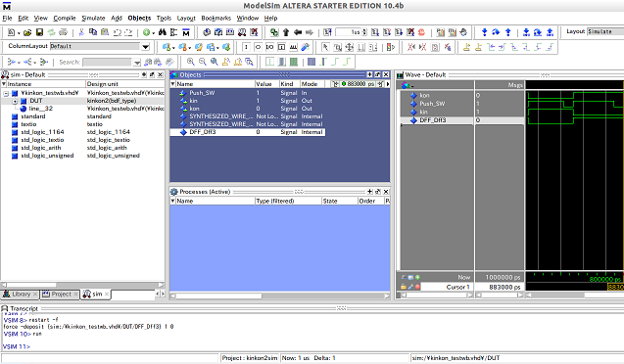
Task: Collapse the kinkon_testwb.vhd tree node
Action: click(6, 93)
